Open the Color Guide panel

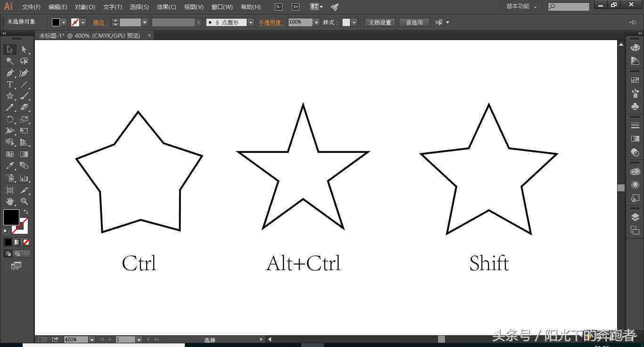(x=635, y=61)
